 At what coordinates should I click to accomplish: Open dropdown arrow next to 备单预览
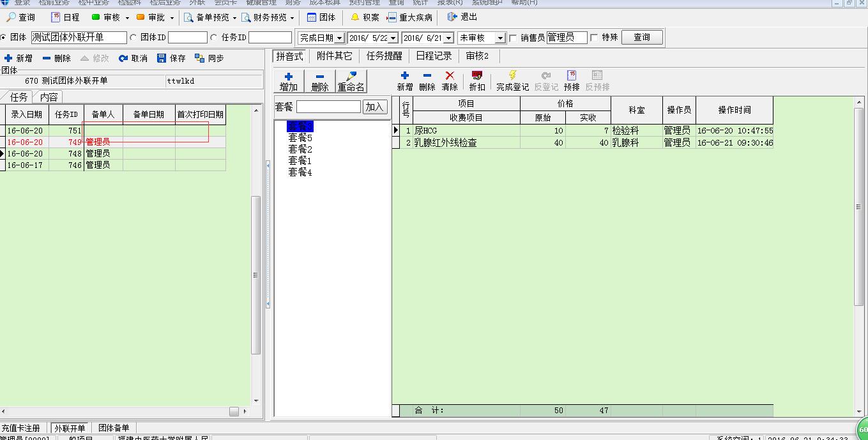click(x=235, y=18)
